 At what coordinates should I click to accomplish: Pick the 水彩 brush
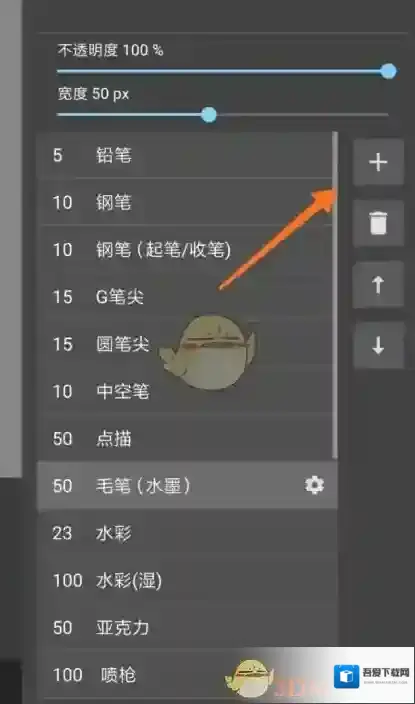pyautogui.click(x=186, y=533)
